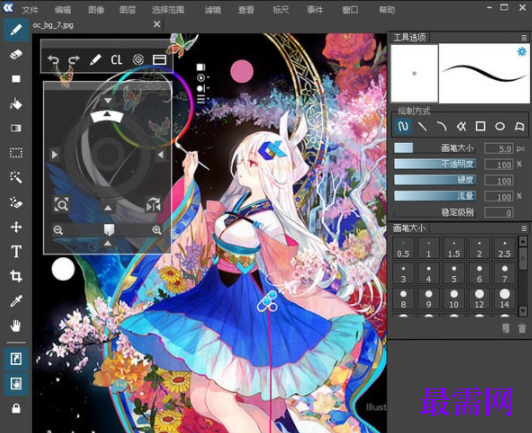This screenshot has height=433, width=532.
Task: Select straight line draw mode
Action: [x=422, y=127]
